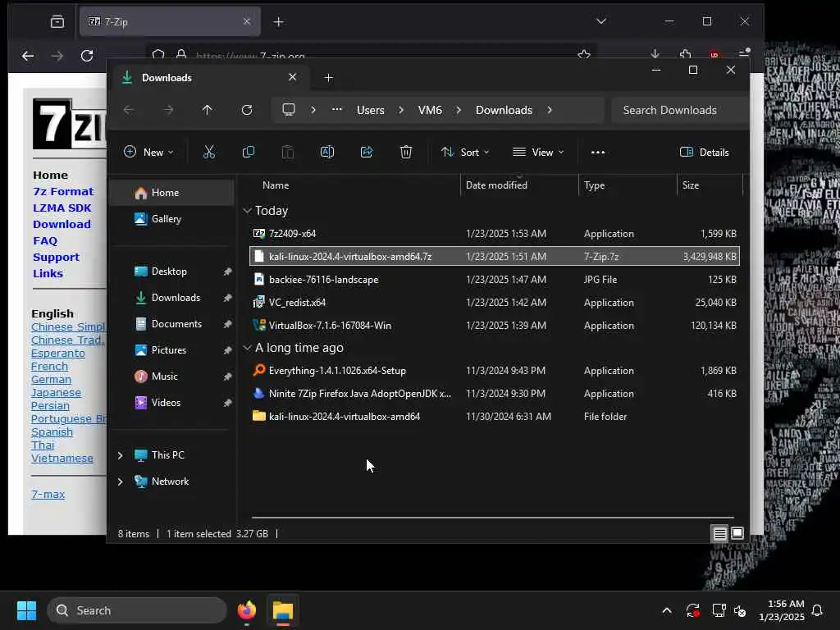The image size is (840, 630).
Task: Click LZMA SDK link on 7-Zip page
Action: (62, 208)
